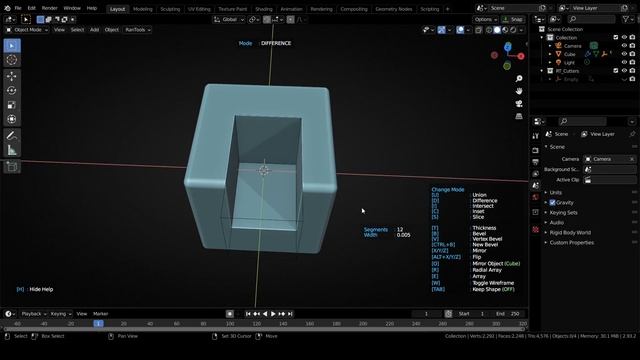Switch perspective/orthographic grid icon
Image resolution: width=640 pixels, height=360 pixels.
pos(519,116)
